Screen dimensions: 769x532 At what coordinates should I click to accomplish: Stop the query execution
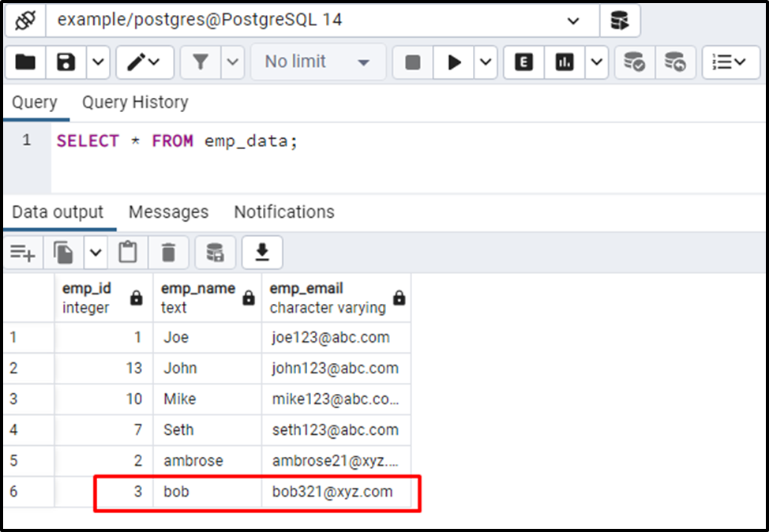coord(412,62)
